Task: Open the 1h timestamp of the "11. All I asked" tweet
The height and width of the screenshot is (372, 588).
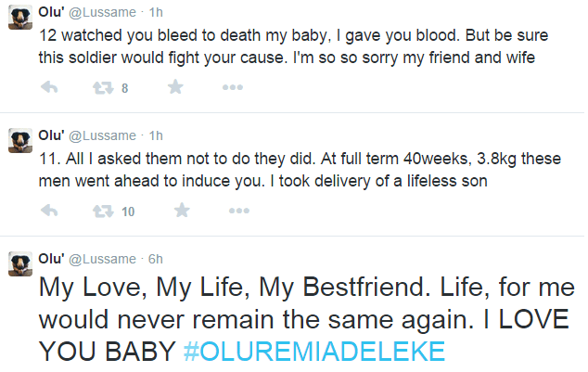Action: (x=155, y=135)
